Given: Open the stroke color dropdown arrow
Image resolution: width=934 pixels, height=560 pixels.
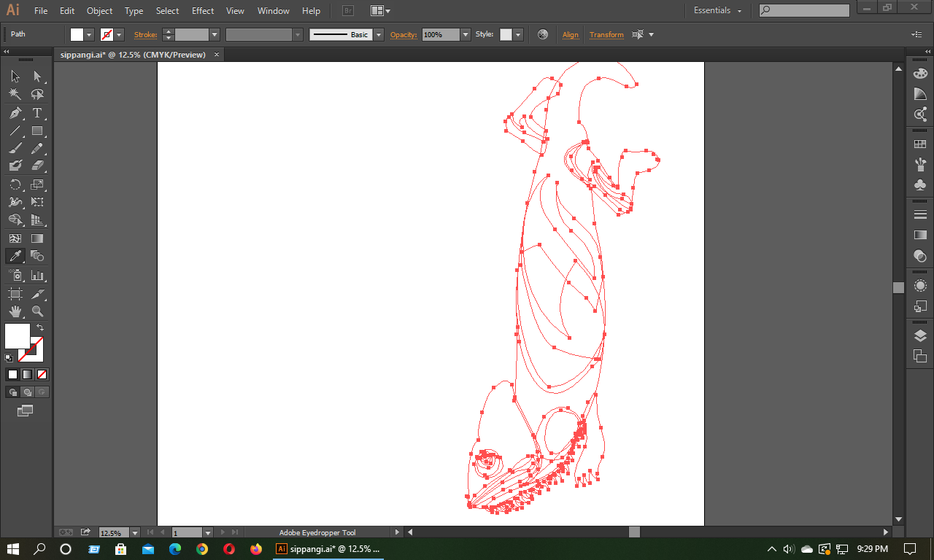Looking at the screenshot, I should click(120, 34).
